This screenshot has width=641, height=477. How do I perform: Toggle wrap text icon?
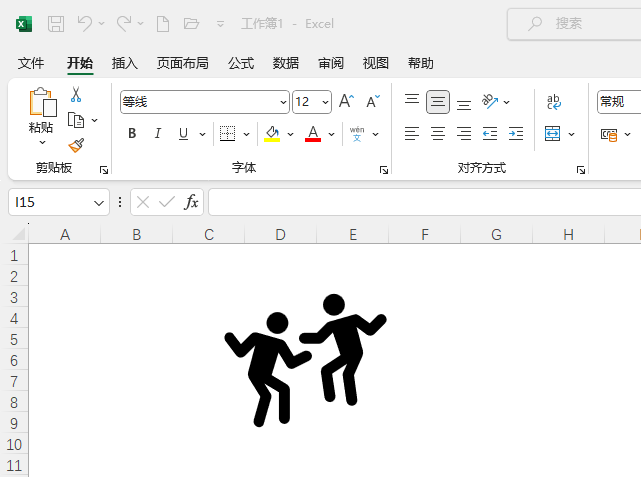click(x=554, y=102)
